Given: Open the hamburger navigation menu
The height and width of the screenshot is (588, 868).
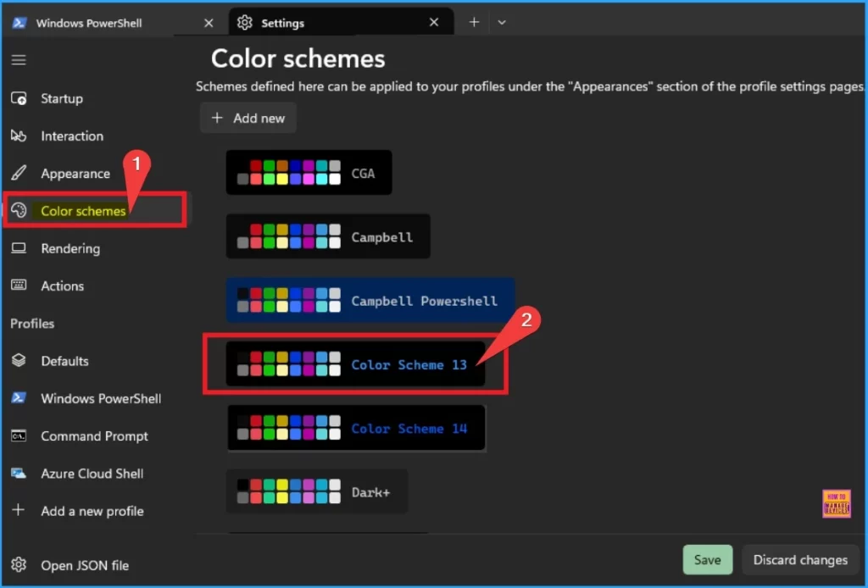Looking at the screenshot, I should coord(19,60).
